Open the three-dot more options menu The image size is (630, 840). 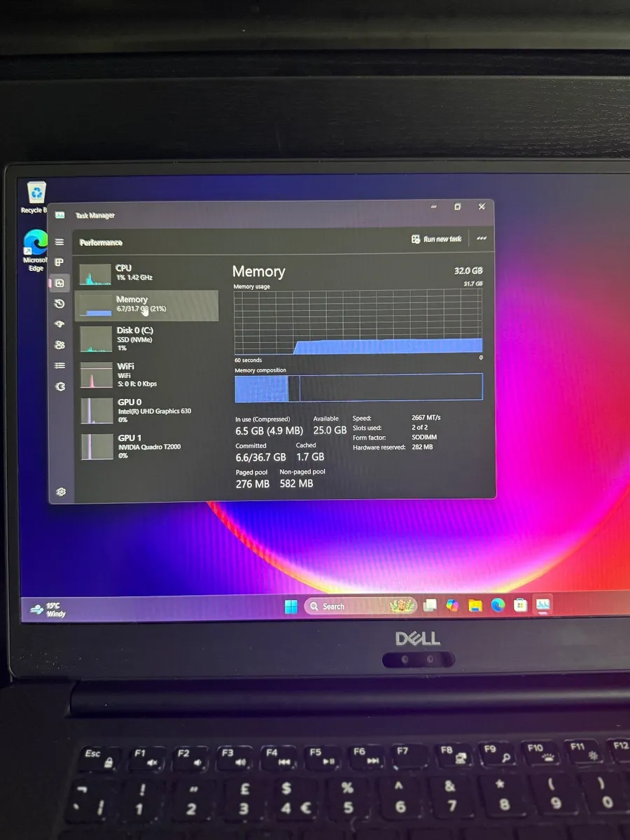pos(482,239)
